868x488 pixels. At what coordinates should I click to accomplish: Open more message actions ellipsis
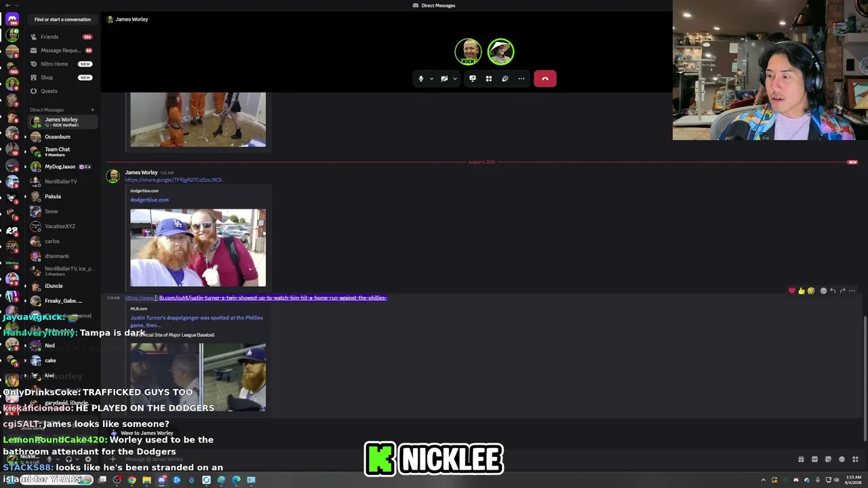[852, 291]
